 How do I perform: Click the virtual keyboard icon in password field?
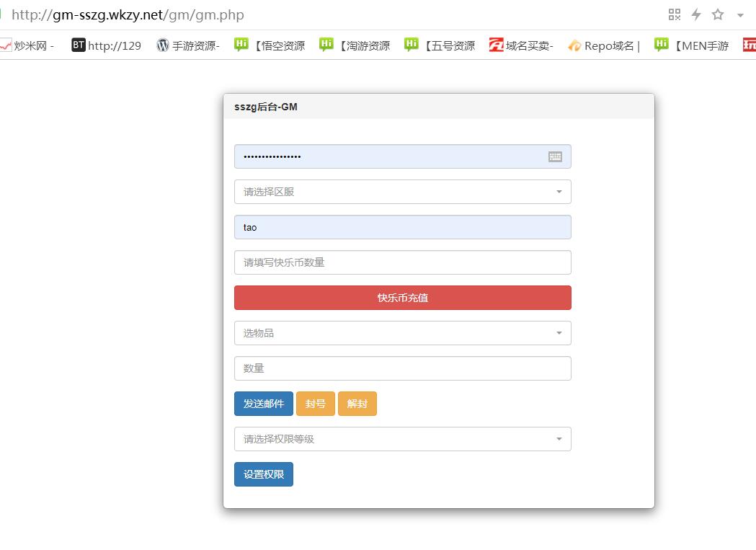point(555,156)
